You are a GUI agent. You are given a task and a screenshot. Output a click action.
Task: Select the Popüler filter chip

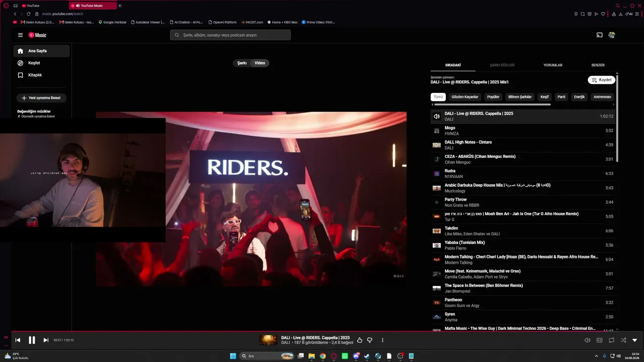pos(493,97)
